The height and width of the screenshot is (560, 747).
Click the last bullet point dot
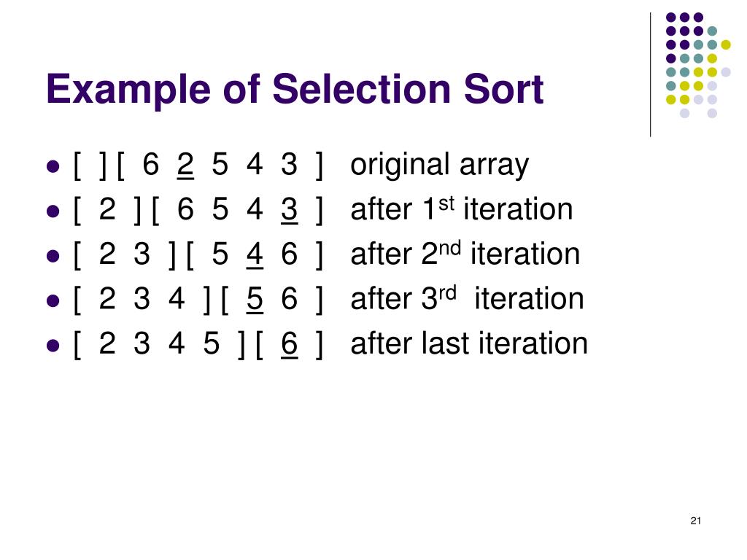53,345
